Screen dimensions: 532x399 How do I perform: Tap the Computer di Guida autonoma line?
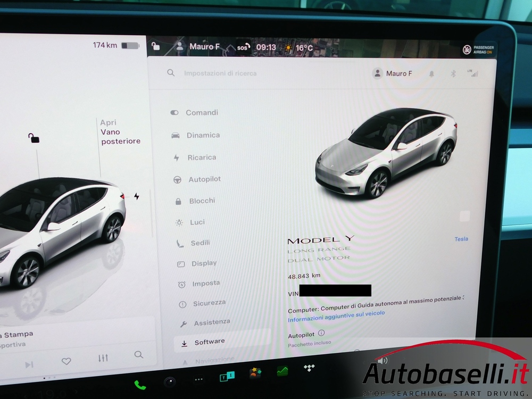376,304
